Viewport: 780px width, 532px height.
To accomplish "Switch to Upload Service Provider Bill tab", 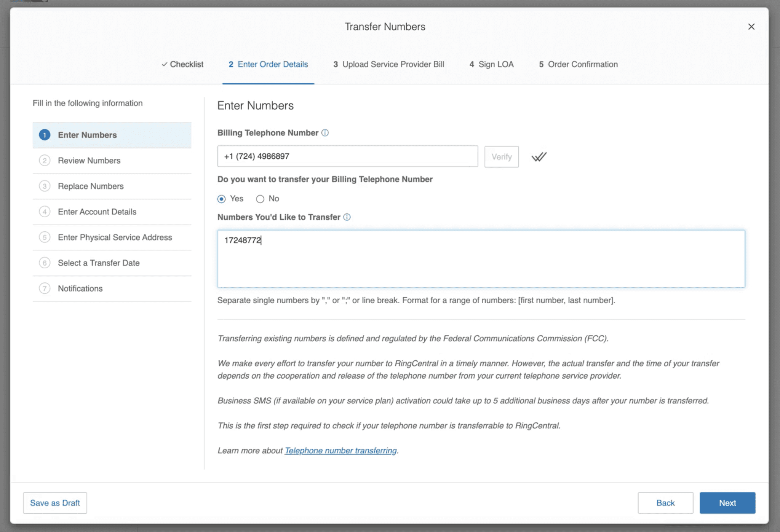I will tap(388, 64).
